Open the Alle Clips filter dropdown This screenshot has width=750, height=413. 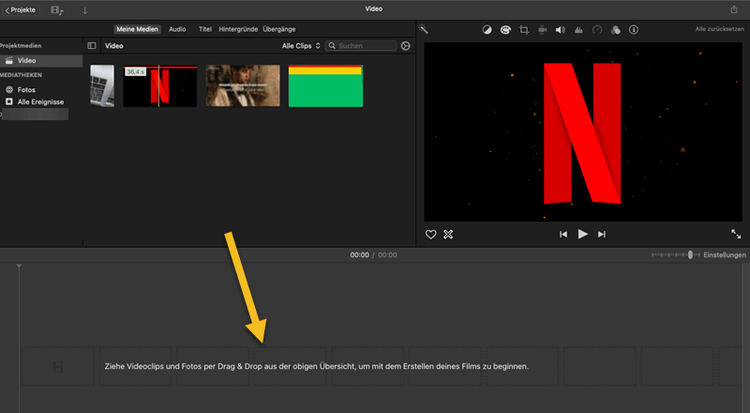click(301, 46)
